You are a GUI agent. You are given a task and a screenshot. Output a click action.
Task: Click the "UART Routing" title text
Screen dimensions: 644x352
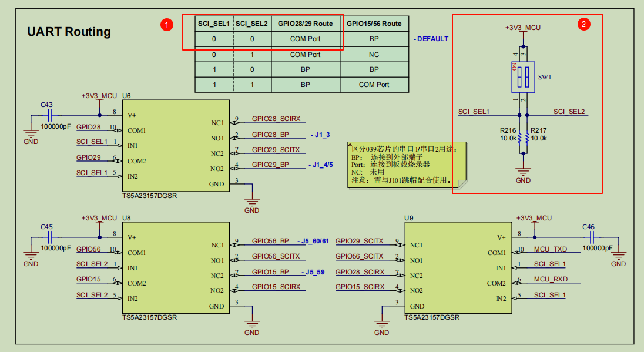click(69, 32)
